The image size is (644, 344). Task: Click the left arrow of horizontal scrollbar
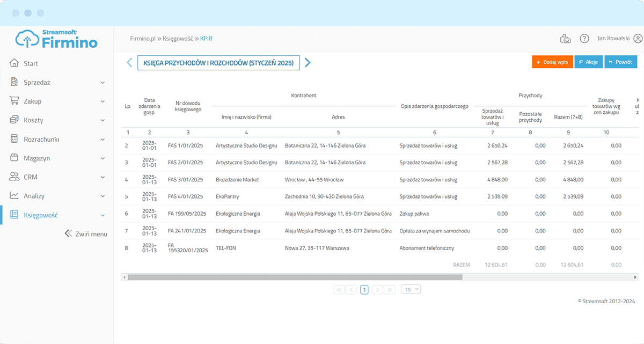pyautogui.click(x=124, y=277)
